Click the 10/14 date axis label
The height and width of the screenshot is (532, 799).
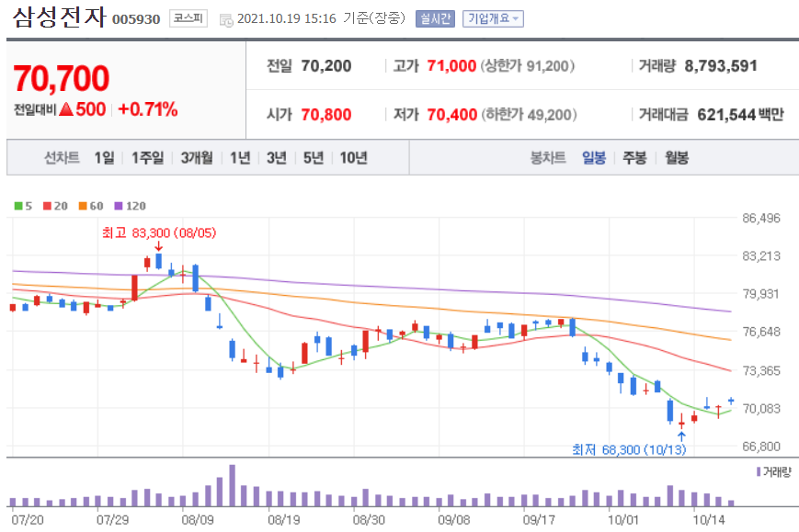[708, 520]
